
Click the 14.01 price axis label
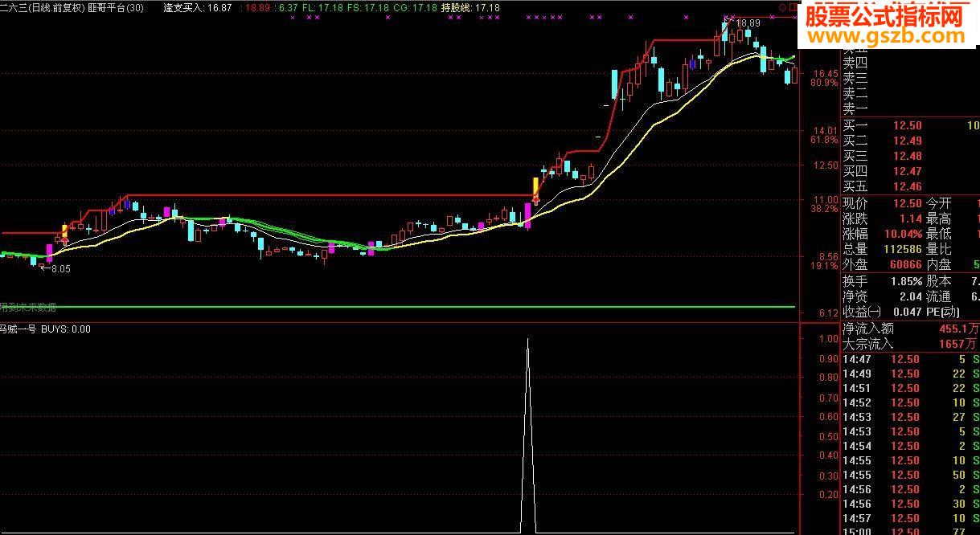click(826, 130)
